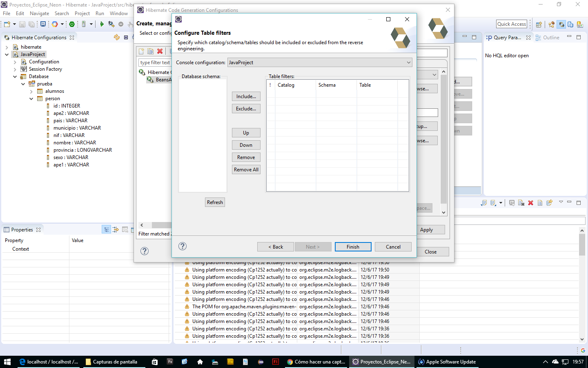Image resolution: width=588 pixels, height=368 pixels.
Task: Click the Down button
Action: [x=246, y=145]
